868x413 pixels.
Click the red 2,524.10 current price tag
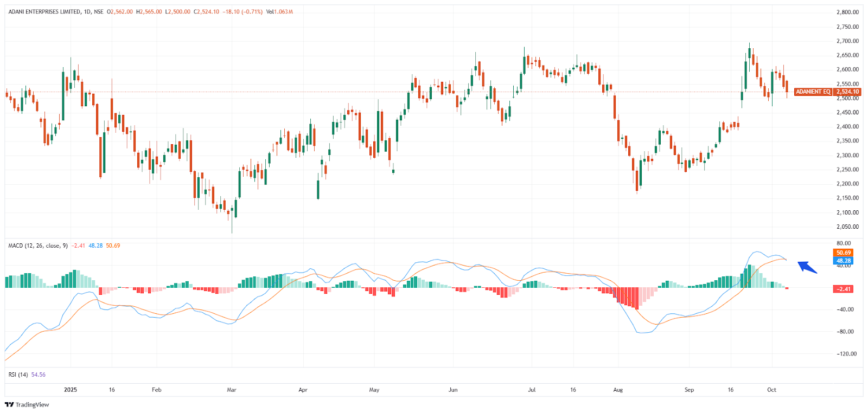tap(847, 92)
